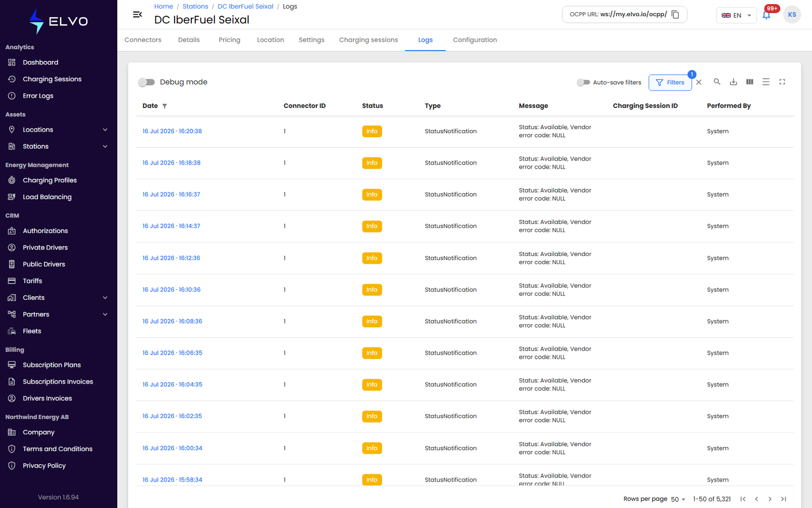Change row density with the lines icon
812x508 pixels.
click(766, 82)
